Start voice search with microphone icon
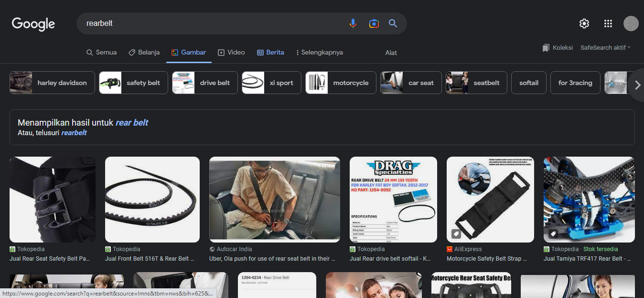This screenshot has height=298, width=644. pos(353,24)
